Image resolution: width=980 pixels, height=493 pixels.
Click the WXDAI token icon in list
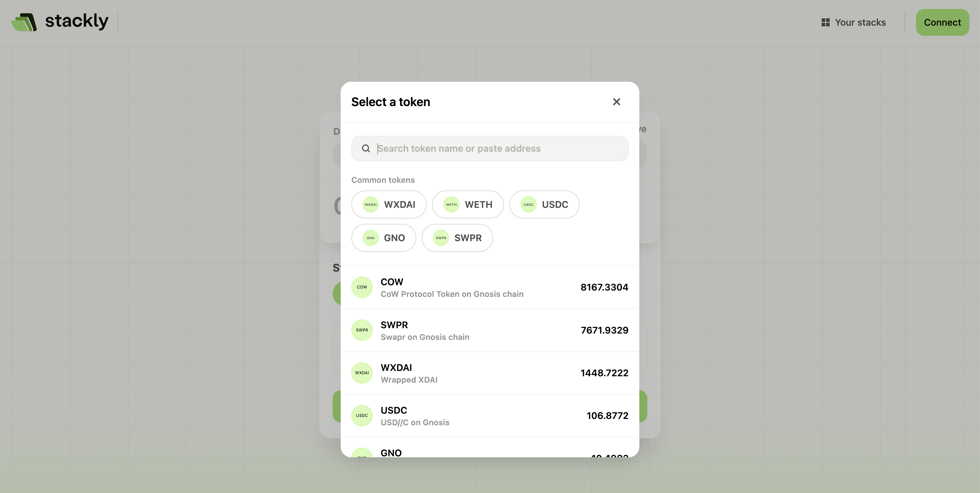click(362, 373)
